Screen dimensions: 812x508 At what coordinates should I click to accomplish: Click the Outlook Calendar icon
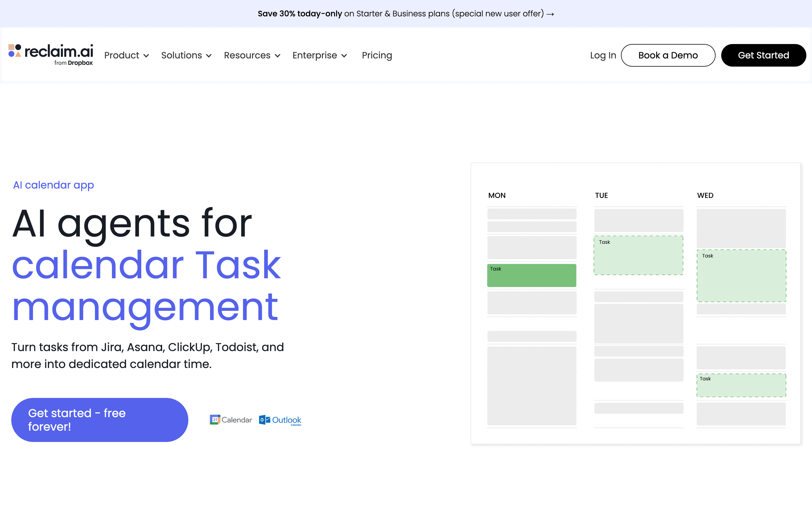pyautogui.click(x=280, y=420)
